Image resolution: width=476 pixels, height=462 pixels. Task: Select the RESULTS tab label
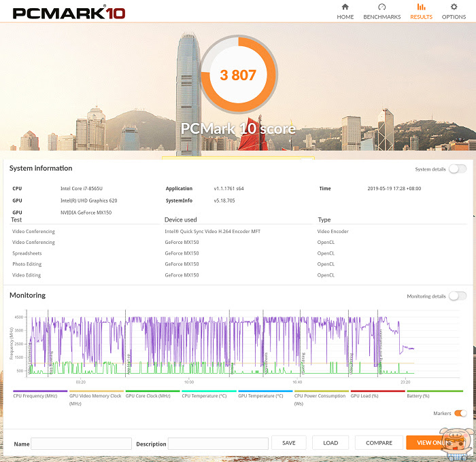click(421, 17)
